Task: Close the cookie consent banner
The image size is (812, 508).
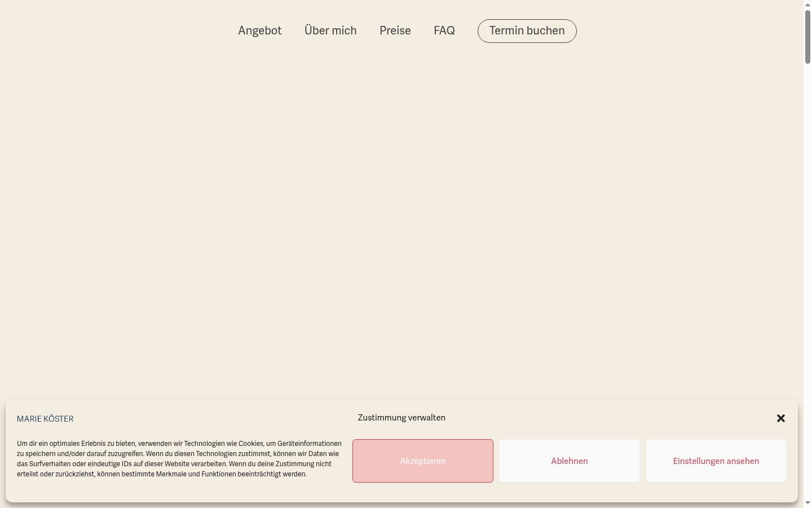Action: tap(781, 418)
